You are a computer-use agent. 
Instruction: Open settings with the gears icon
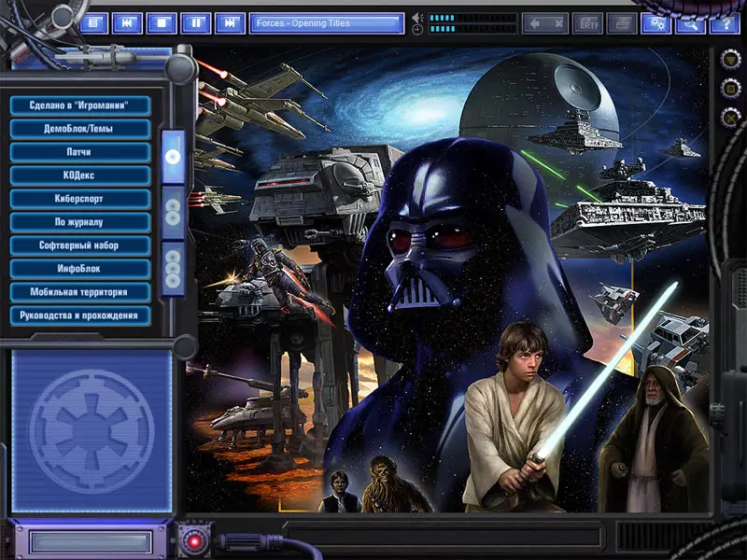pyautogui.click(x=656, y=23)
